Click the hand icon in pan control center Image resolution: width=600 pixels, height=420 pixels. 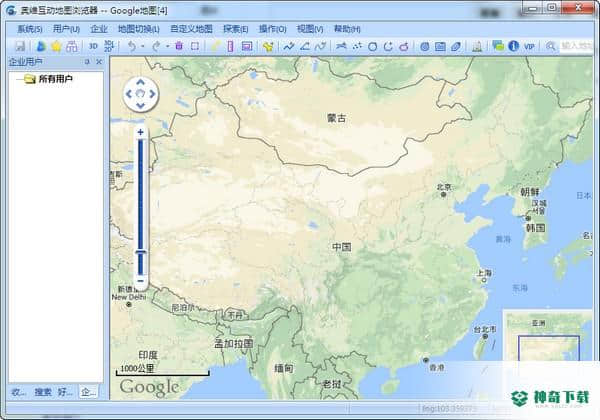click(140, 94)
